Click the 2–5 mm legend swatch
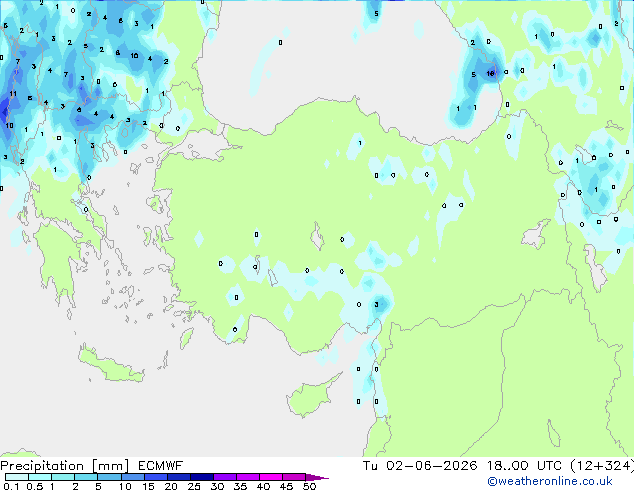 pyautogui.click(x=86, y=477)
